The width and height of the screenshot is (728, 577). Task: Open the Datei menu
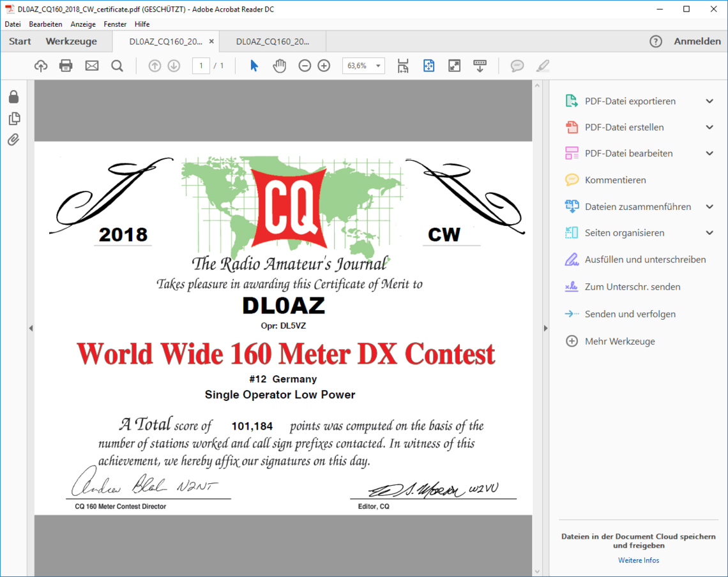(x=13, y=24)
